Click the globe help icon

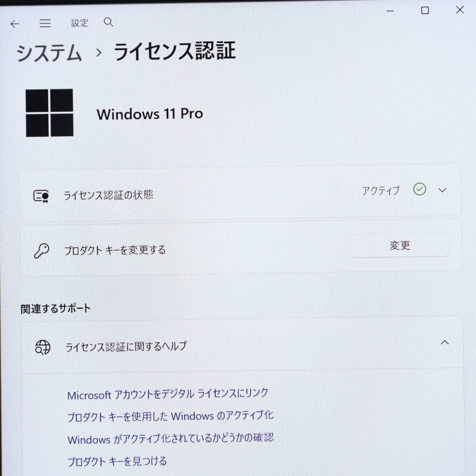point(42,347)
